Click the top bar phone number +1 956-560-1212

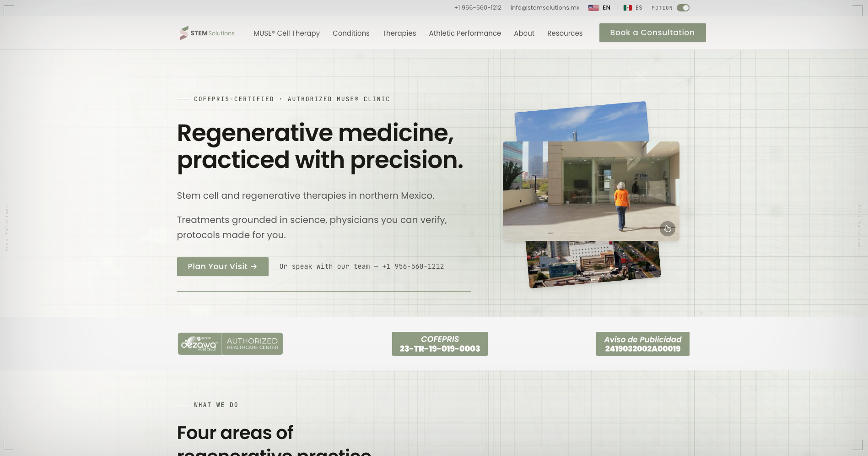(x=478, y=8)
